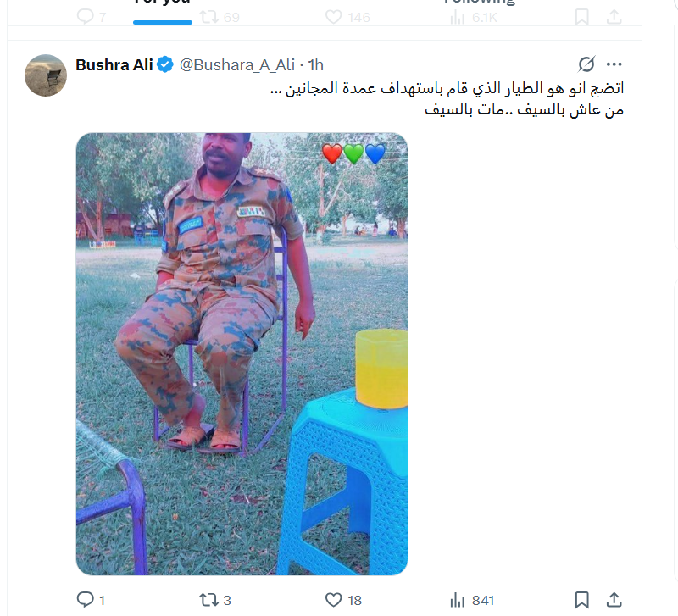Bookmark Bushra Ali's post
Viewport: 678px width, 616px height.
(x=581, y=600)
